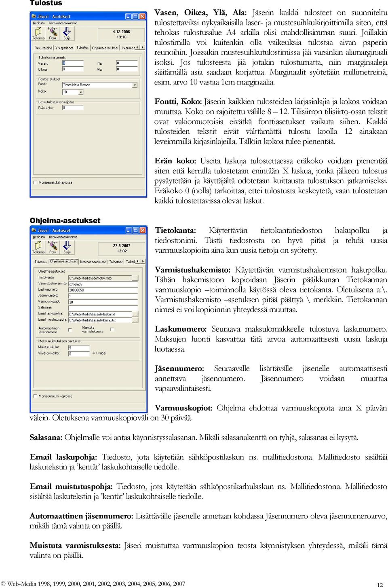Toggle Moniseuratuki käytössä in upper Tulostus window

click(35, 182)
